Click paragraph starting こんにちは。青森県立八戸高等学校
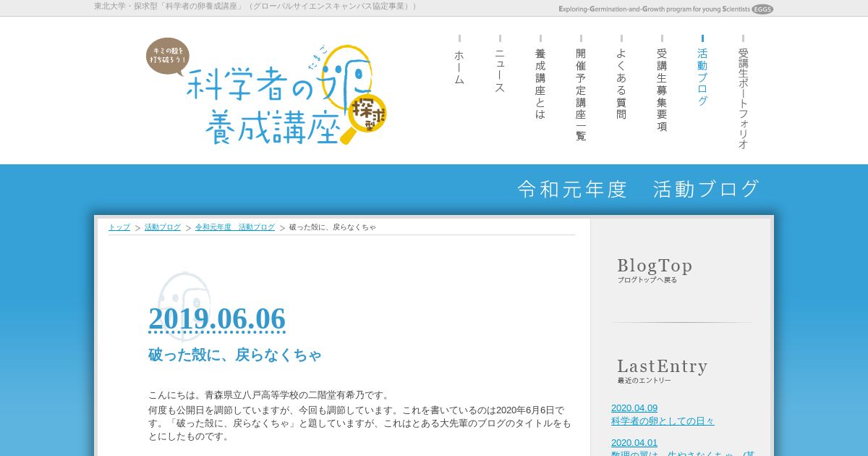 tap(269, 395)
